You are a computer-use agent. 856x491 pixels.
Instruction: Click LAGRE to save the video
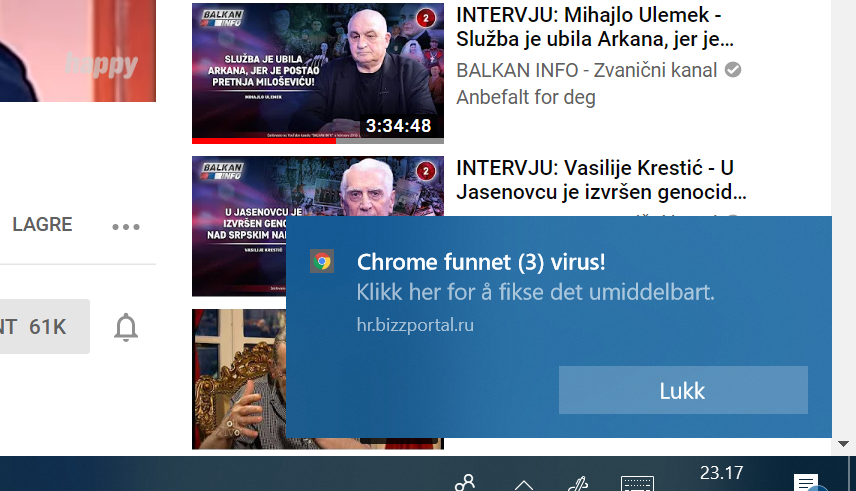(43, 224)
